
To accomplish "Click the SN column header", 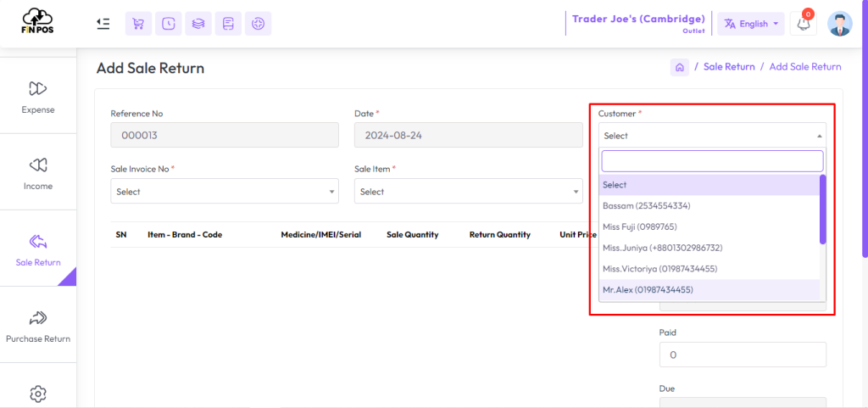I will [x=121, y=235].
